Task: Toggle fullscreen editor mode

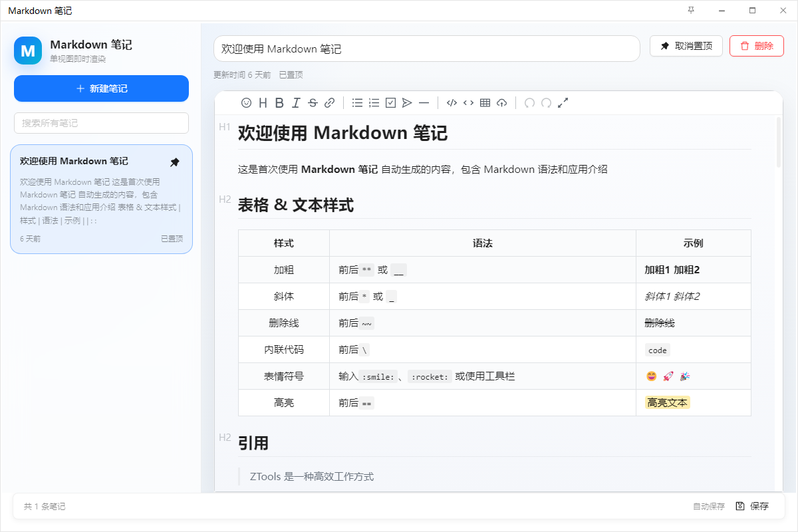Action: coord(563,103)
